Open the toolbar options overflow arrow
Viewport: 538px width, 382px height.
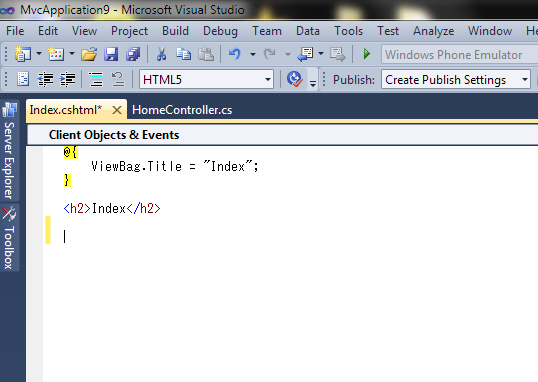click(313, 83)
